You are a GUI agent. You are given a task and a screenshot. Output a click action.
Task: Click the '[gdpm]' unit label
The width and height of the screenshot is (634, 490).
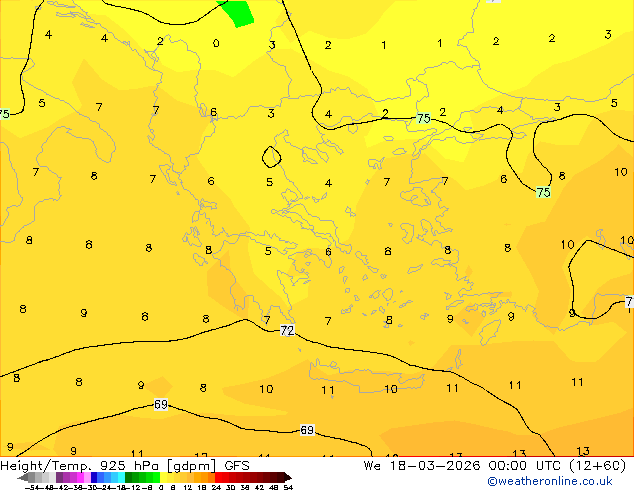click(x=190, y=466)
